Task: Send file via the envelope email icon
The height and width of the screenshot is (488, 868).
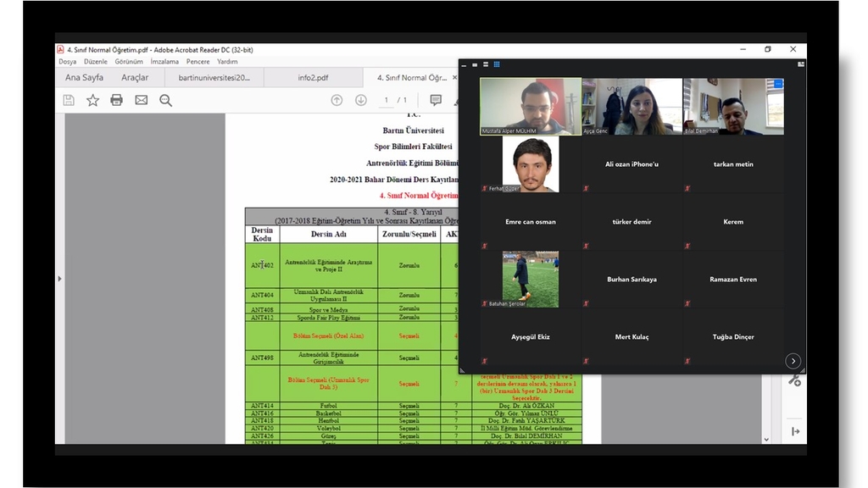Action: point(141,100)
